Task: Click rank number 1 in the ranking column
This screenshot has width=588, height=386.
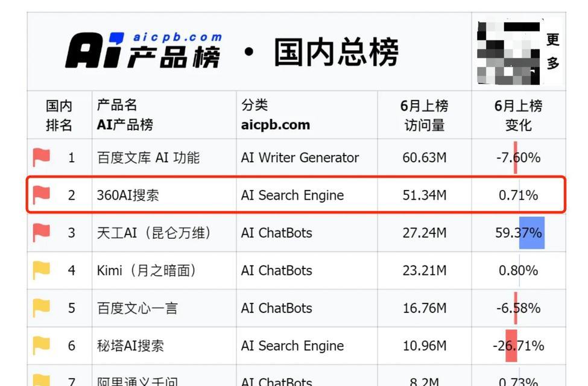Action: (71, 157)
